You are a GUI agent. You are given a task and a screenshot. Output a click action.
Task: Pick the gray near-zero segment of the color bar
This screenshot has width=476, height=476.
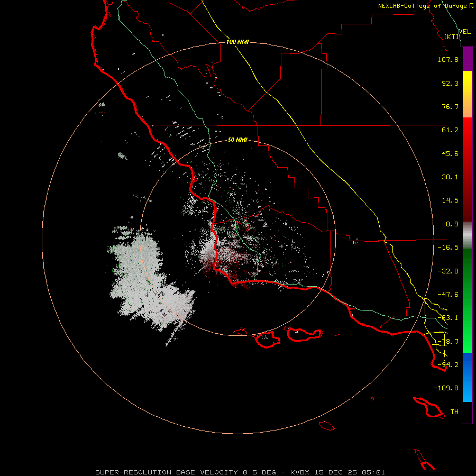coord(467,235)
